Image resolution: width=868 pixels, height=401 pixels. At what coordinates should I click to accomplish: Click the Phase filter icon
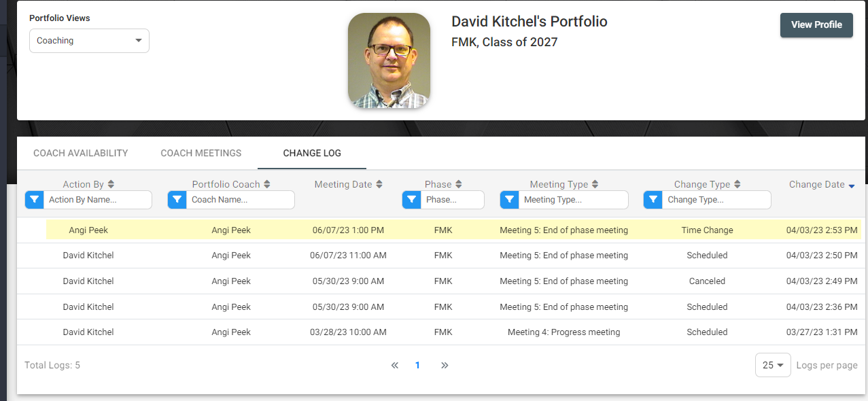(411, 200)
